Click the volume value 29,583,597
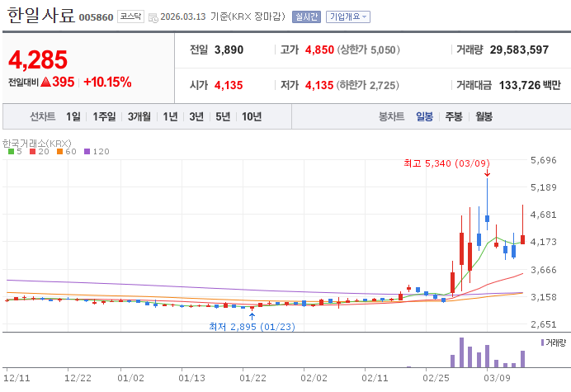The width and height of the screenshot is (571, 392). pos(519,50)
